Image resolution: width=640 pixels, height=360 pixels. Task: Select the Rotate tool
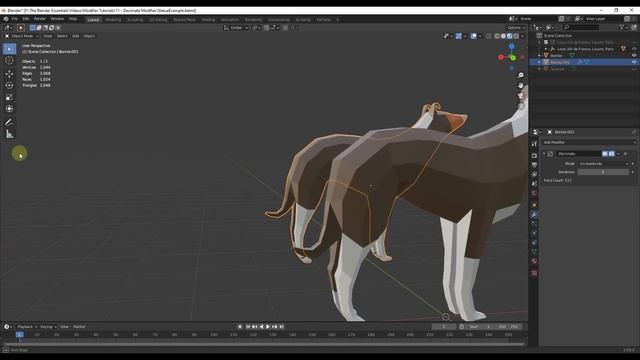pyautogui.click(x=9, y=85)
